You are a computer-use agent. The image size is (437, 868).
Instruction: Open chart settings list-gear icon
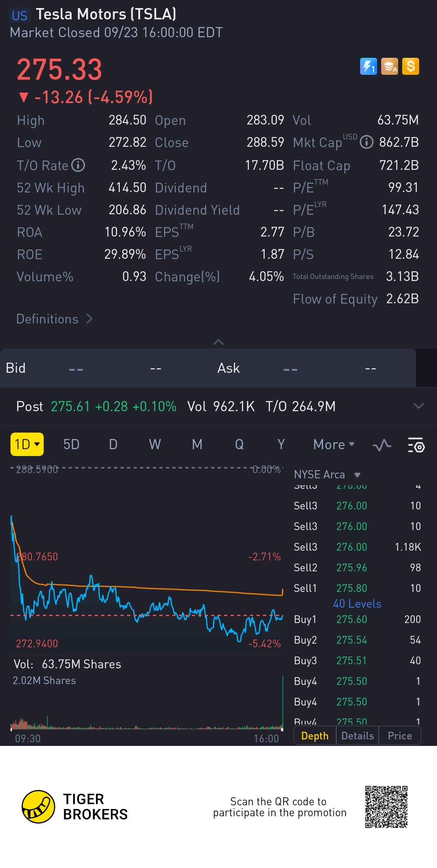point(416,445)
